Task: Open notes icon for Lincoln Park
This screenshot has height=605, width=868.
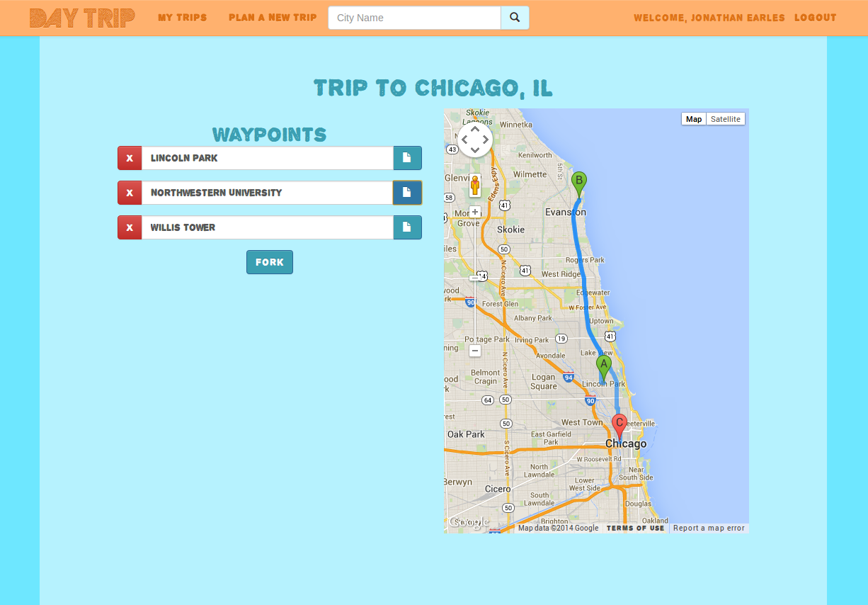Action: 407,158
